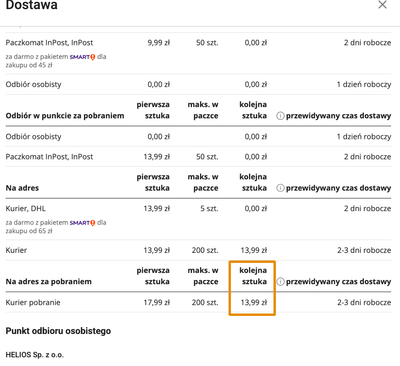Click the first Paczkomat InPost 9,99 zł price
The height and width of the screenshot is (366, 400).
pos(159,43)
